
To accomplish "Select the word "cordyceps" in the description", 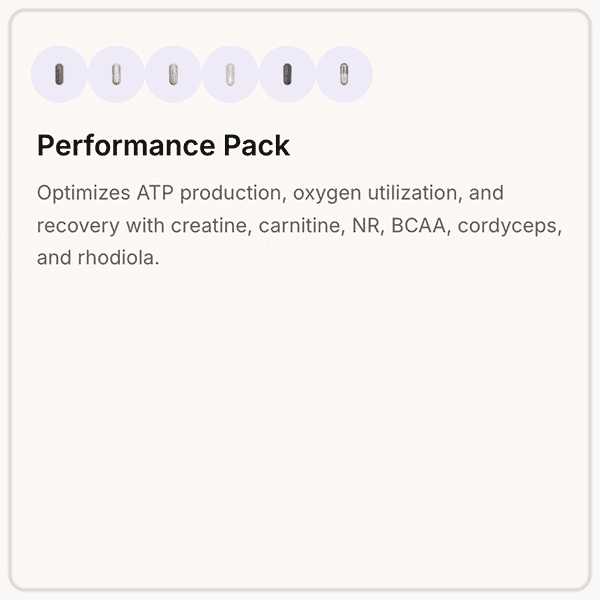I will tap(514, 226).
